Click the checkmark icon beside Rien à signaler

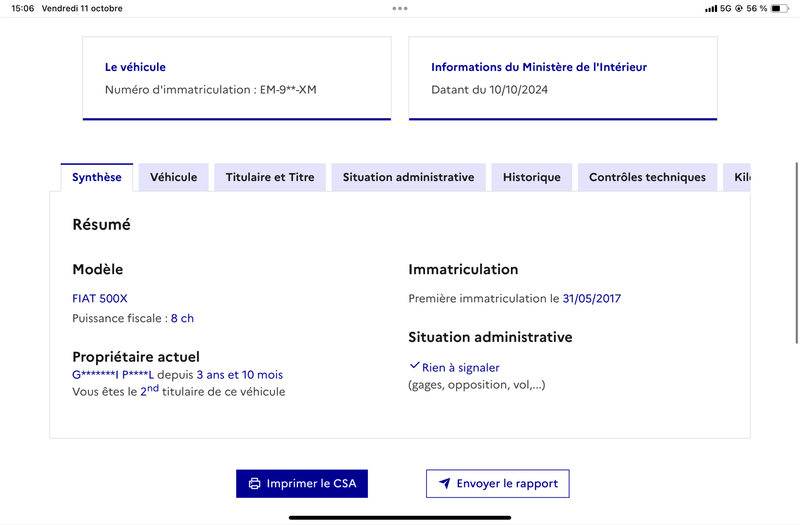(x=414, y=365)
